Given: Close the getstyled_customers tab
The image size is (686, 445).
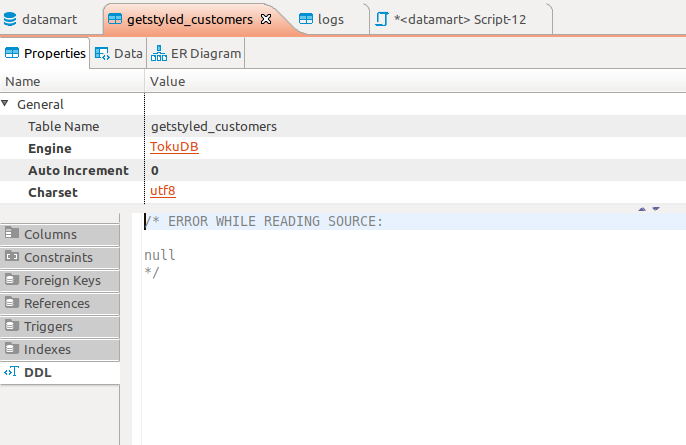Looking at the screenshot, I should point(266,19).
